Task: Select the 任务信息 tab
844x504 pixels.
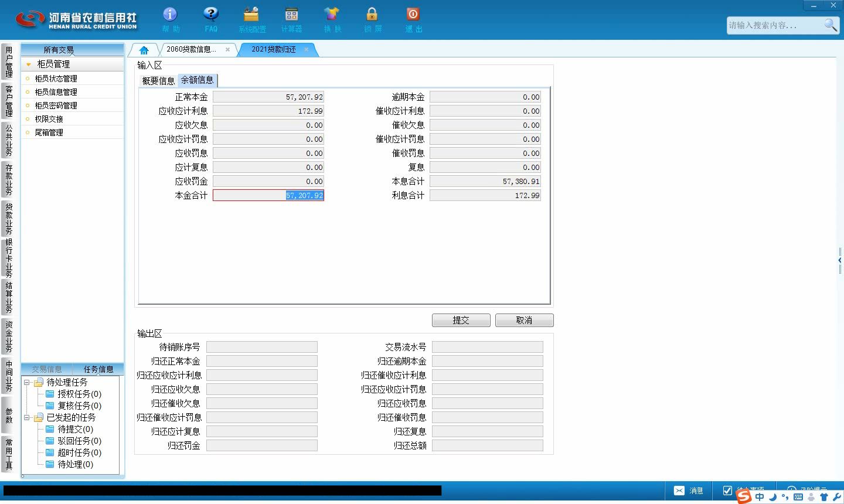Action: point(98,369)
